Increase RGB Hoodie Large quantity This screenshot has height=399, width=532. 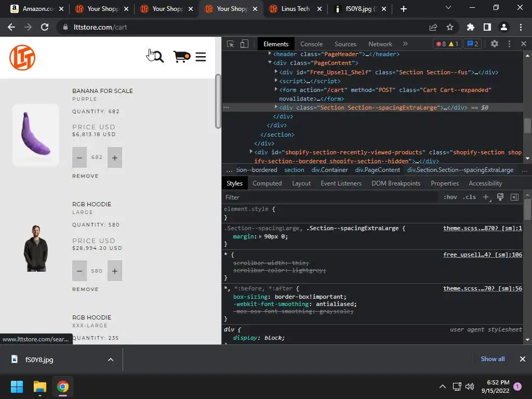[x=115, y=271]
